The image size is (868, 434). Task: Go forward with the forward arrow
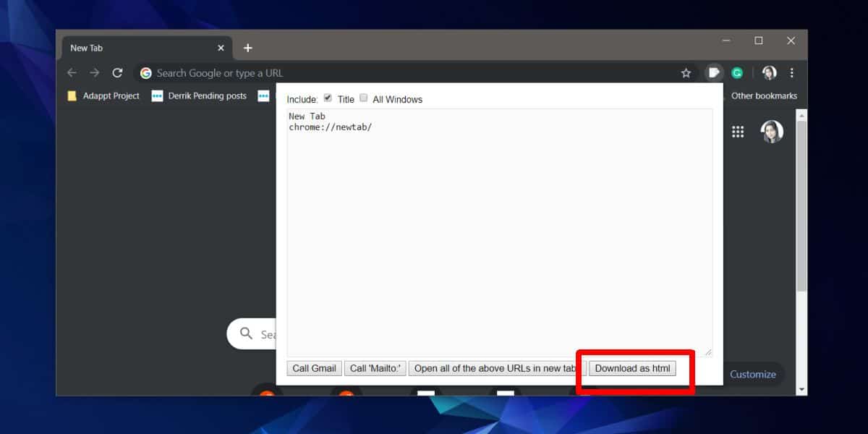click(95, 73)
